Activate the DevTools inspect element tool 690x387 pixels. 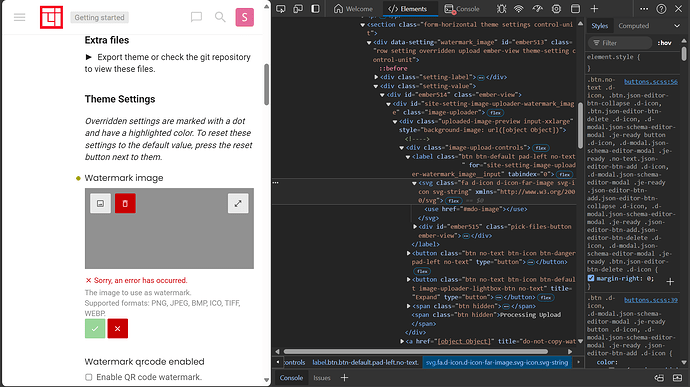[x=281, y=9]
